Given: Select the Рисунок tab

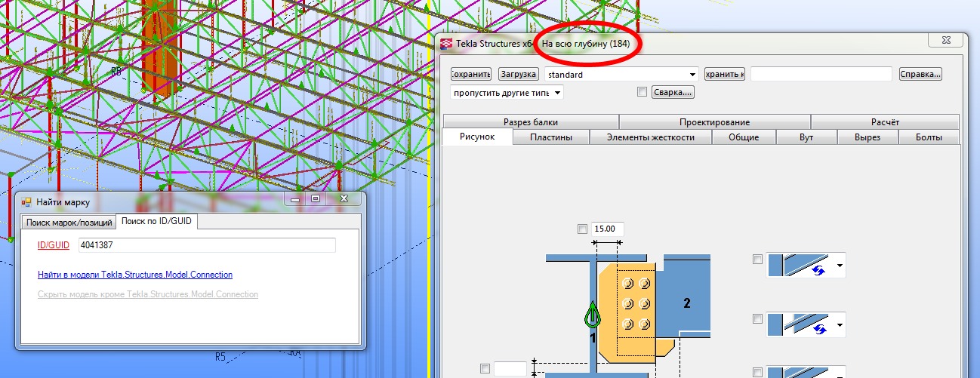Looking at the screenshot, I should 478,137.
